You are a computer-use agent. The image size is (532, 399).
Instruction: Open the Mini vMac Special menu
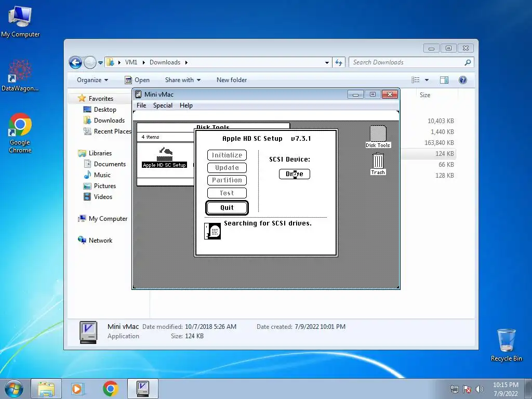163,105
